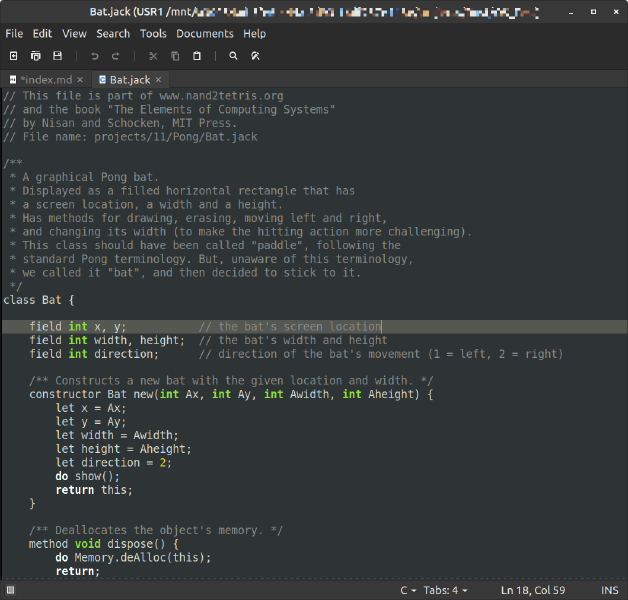Image resolution: width=628 pixels, height=600 pixels.
Task: Click the 'let x = Ax;' line
Action: click(91, 408)
